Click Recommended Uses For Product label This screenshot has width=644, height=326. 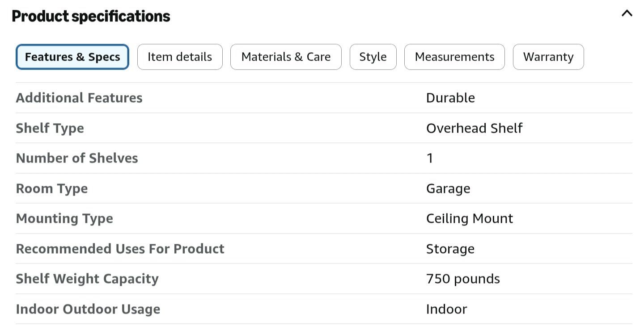(x=120, y=249)
